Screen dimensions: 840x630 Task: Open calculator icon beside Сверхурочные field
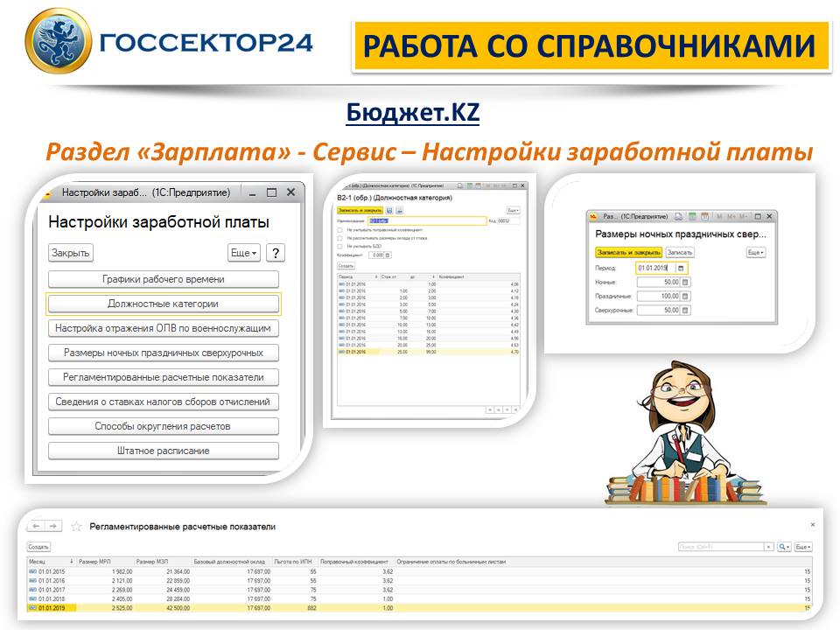click(x=686, y=310)
